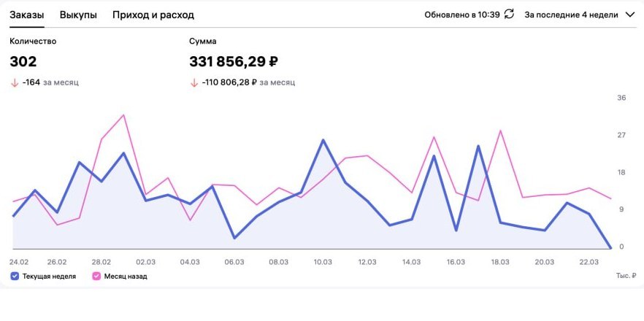Image resolution: width=644 pixels, height=321 pixels.
Task: Click the 20.03 axis date label
Action: tap(545, 262)
